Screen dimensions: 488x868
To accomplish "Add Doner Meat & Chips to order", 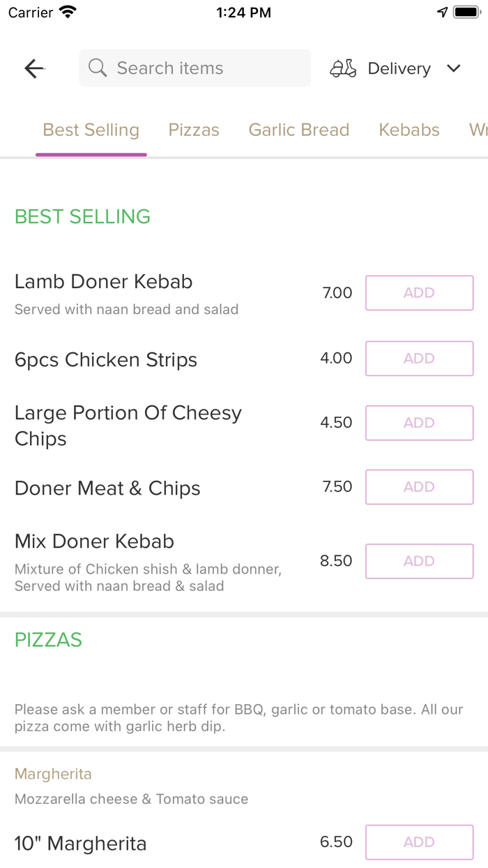I will [419, 487].
